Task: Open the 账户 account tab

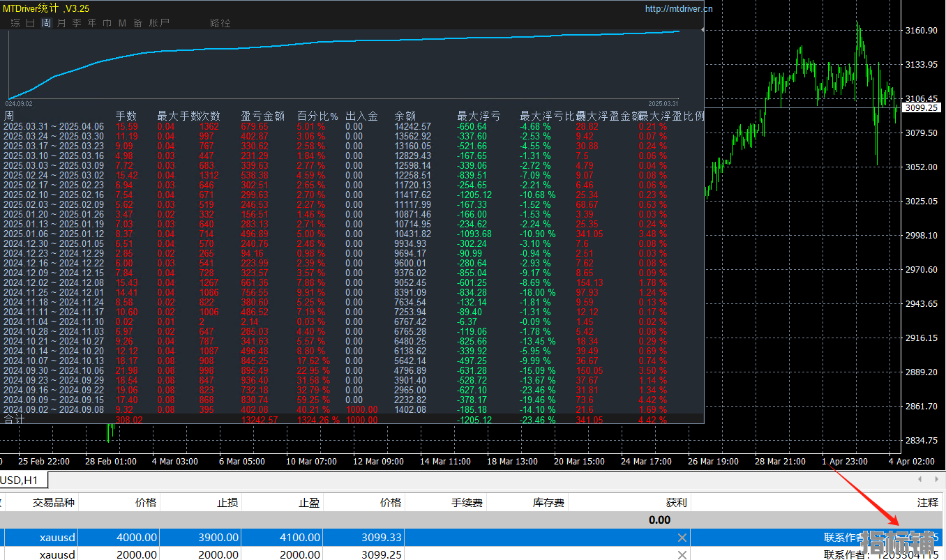Action: click(159, 23)
